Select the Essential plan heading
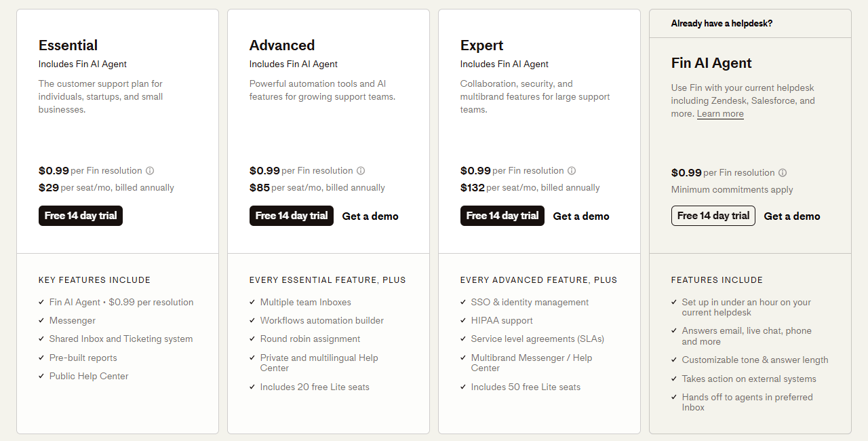 coord(68,45)
